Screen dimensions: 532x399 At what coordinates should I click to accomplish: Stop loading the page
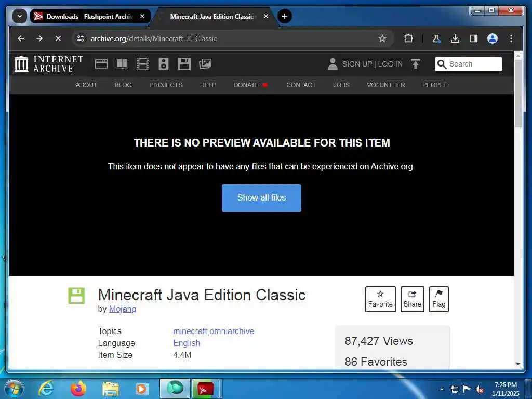(x=58, y=38)
